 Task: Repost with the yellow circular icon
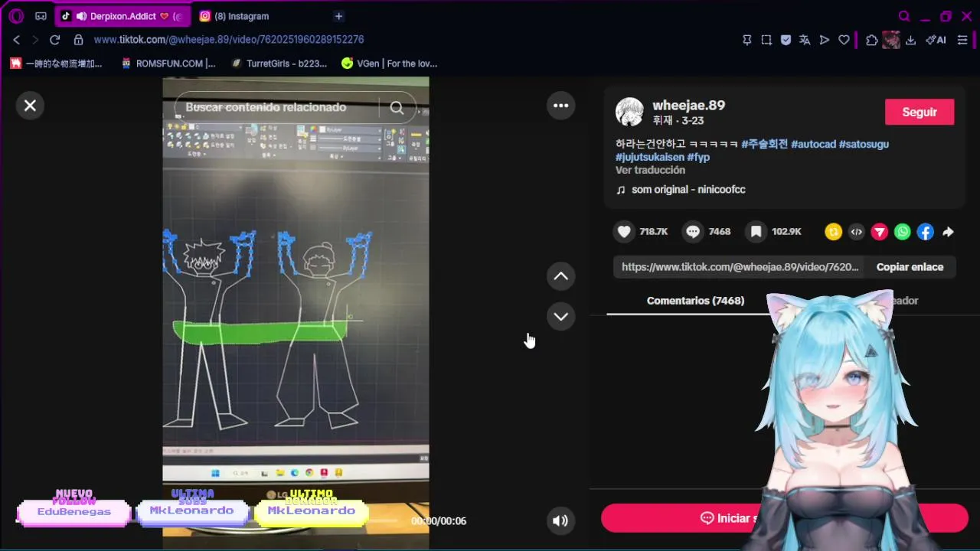pos(833,232)
